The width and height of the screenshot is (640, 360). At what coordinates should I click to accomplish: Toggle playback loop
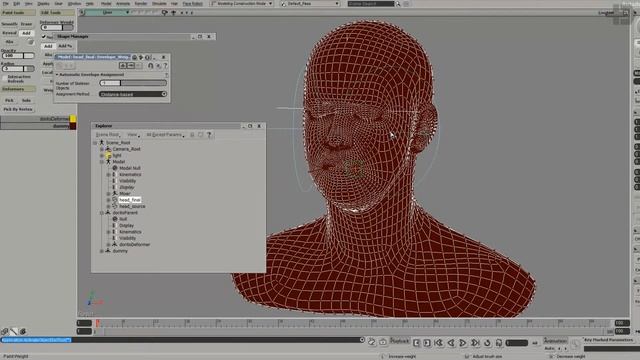[x=487, y=343]
